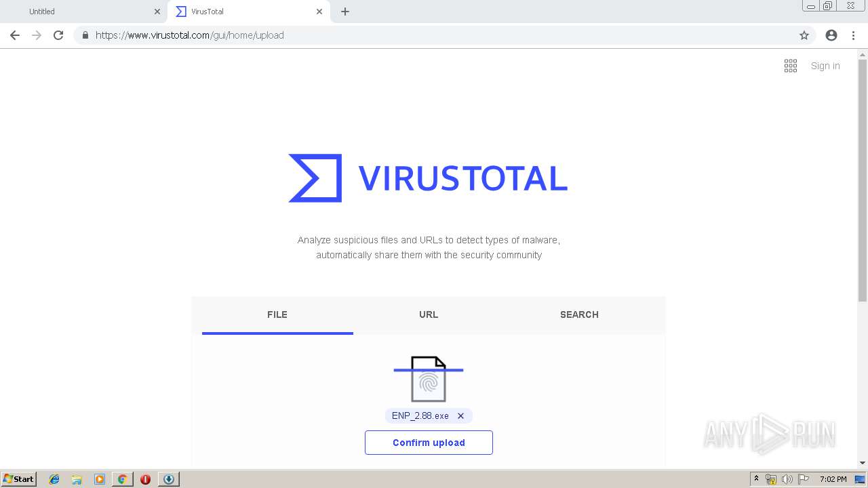
Task: Open the Chrome three-dot menu
Action: pyautogui.click(x=853, y=35)
